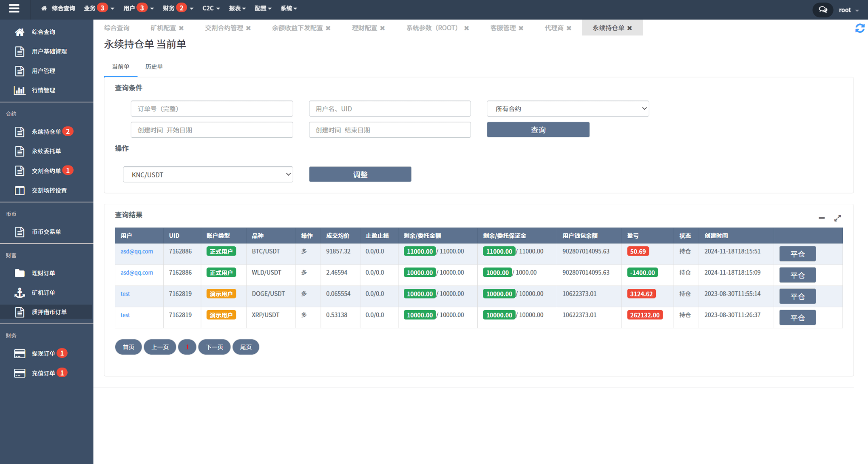868x464 pixels.
Task: Click the 调整 adjust button
Action: click(360, 174)
